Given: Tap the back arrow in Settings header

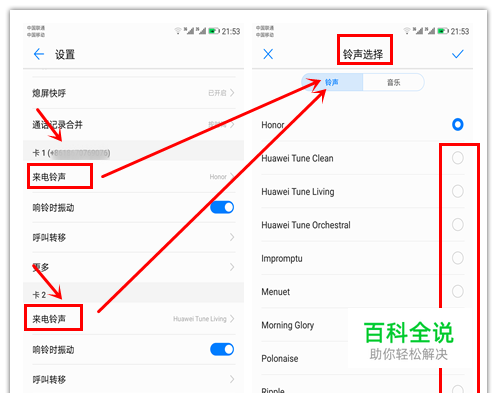Looking at the screenshot, I should (x=39, y=54).
